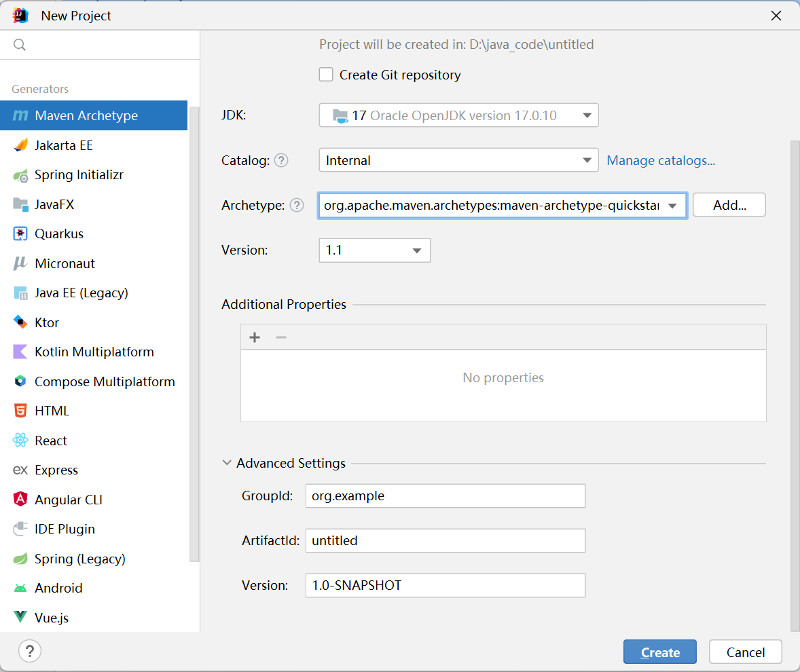
Task: Open Archetype help question mark
Action: point(297,206)
